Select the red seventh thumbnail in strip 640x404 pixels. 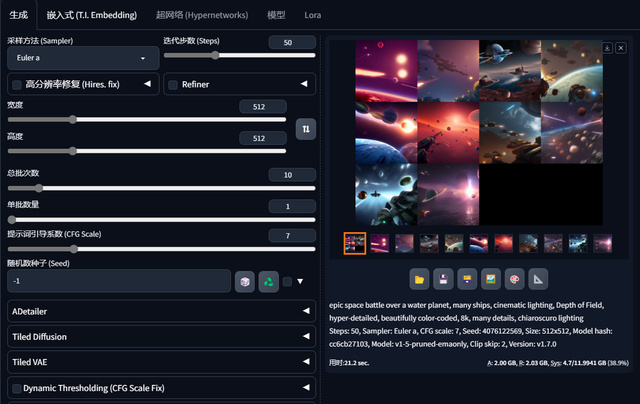pos(504,244)
